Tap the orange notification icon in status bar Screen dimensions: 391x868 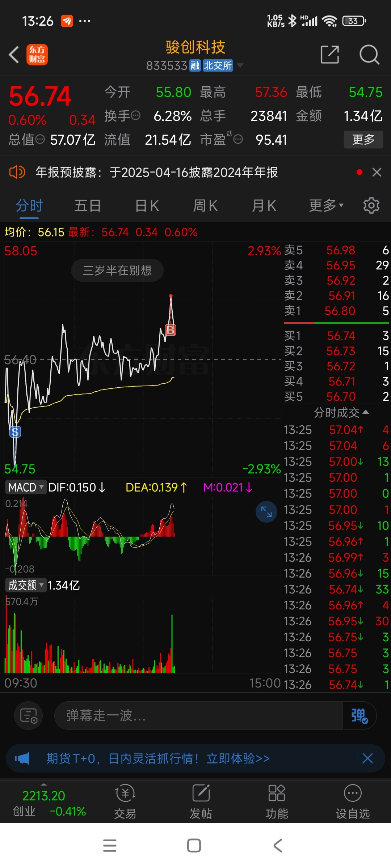(x=67, y=21)
